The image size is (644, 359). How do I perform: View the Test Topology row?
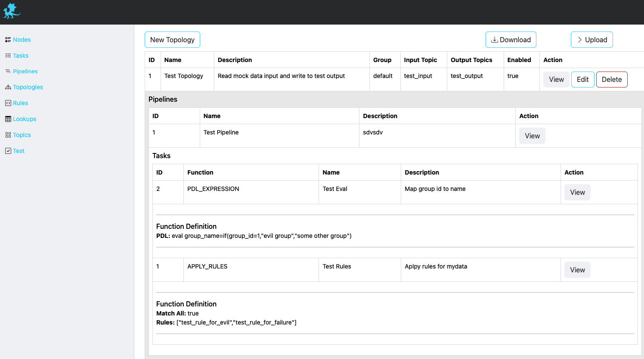point(556,79)
